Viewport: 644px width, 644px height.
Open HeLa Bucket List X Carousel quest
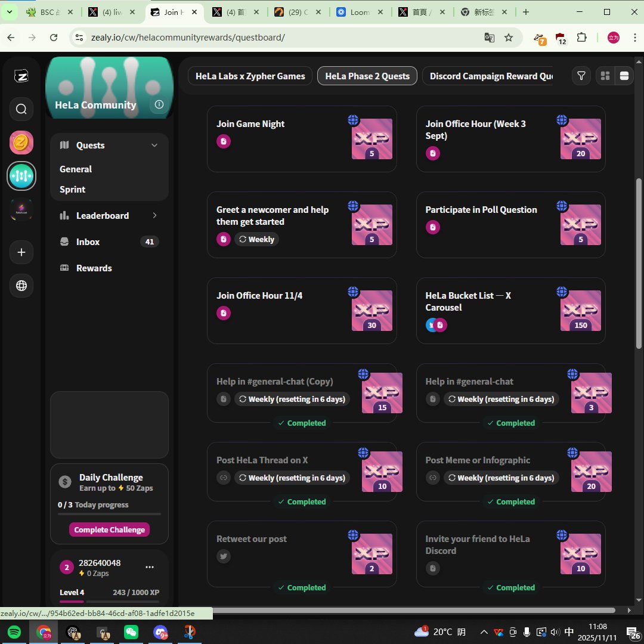[x=510, y=311]
